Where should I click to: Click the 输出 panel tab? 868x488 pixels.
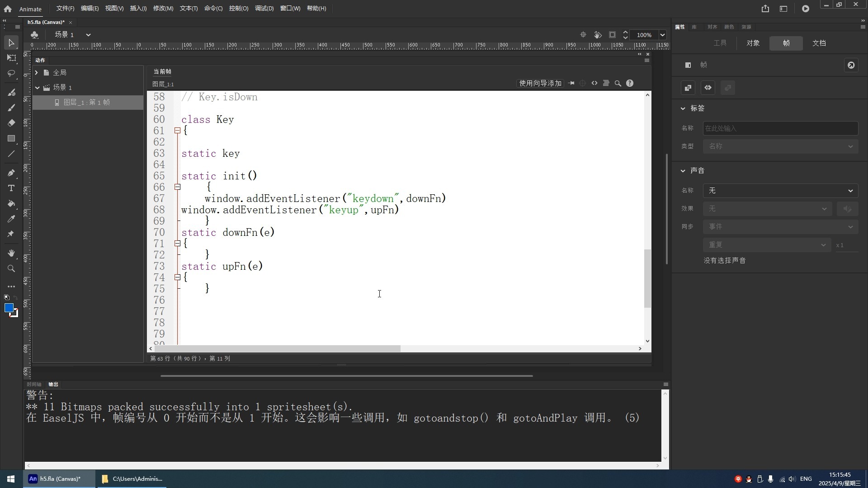(53, 384)
